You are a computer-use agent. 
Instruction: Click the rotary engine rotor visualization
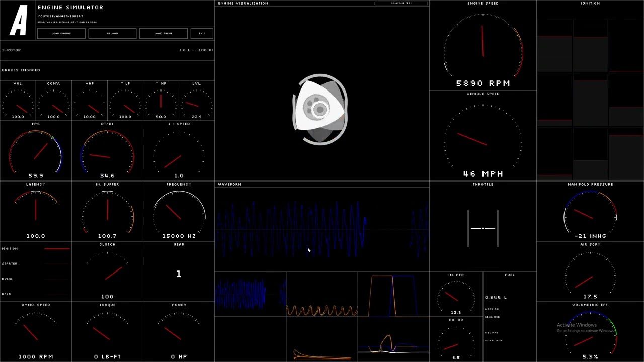(x=320, y=110)
